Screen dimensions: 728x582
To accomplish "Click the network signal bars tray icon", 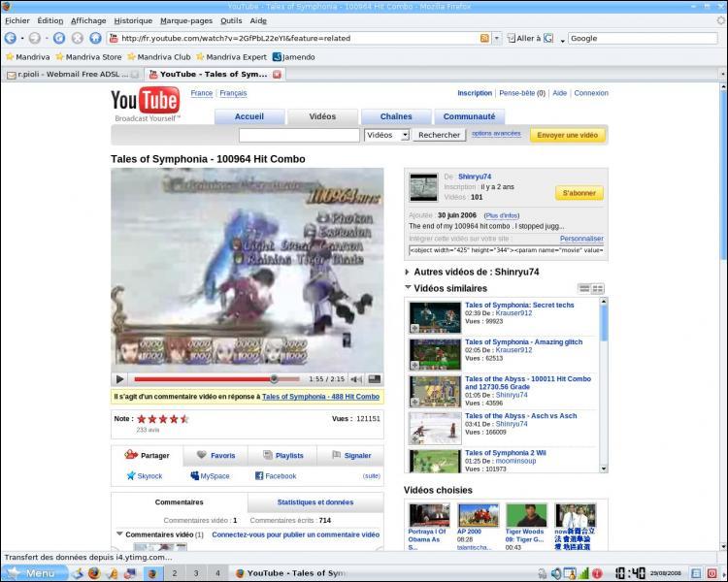I will pos(584,573).
